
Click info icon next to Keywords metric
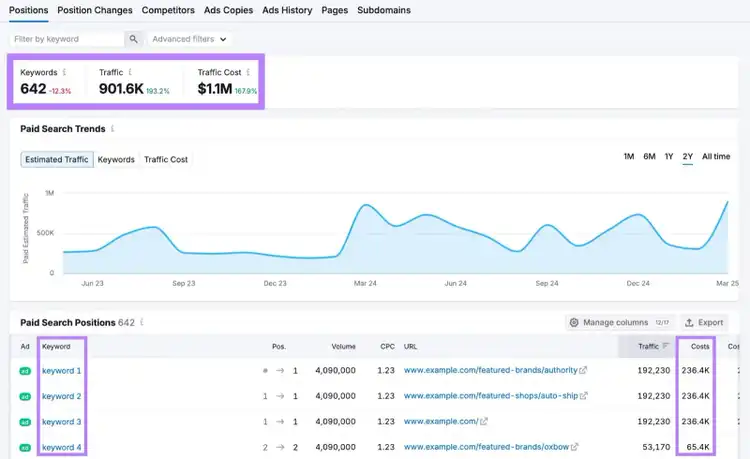[64, 72]
